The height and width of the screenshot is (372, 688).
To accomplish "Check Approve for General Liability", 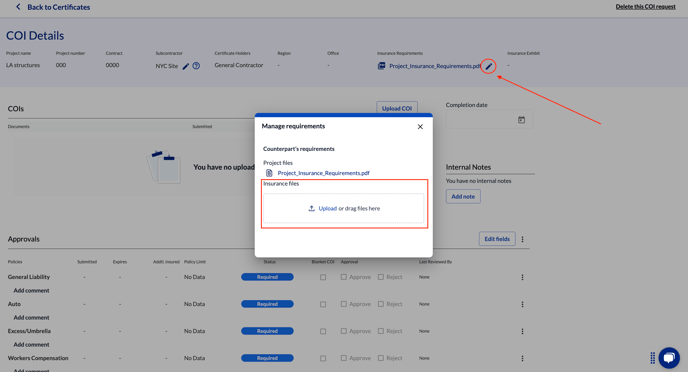I will 344,277.
